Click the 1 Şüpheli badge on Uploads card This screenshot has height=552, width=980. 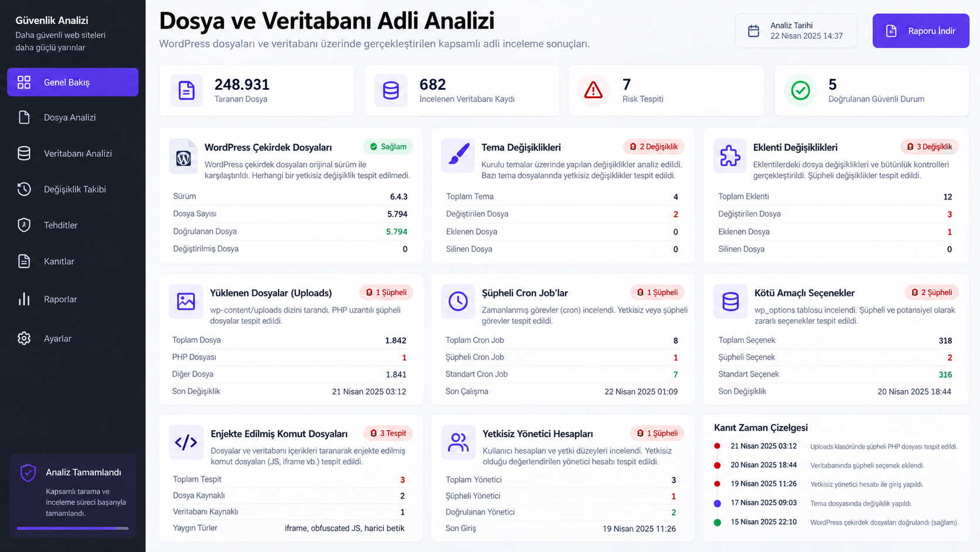[386, 292]
